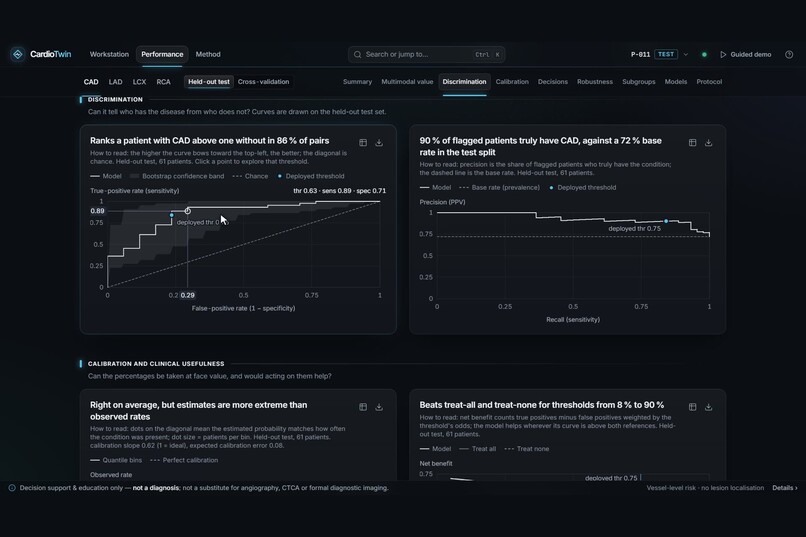This screenshot has width=806, height=537.
Task: Click ROC legend Deployed threshold entry
Action: point(311,176)
